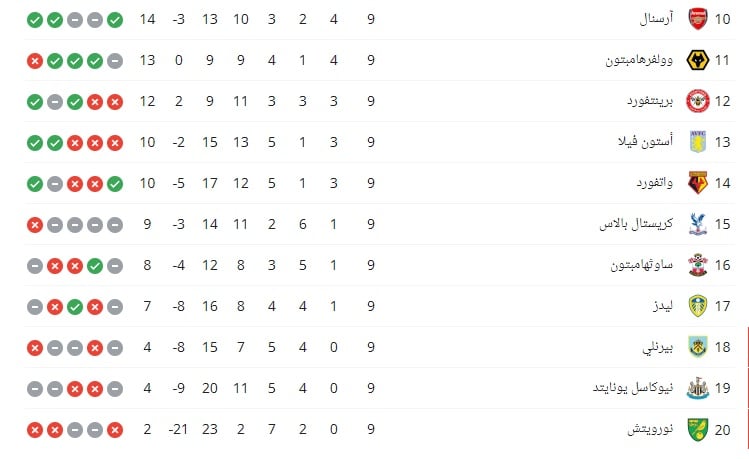Click Leeds' green win form indicator

75,307
